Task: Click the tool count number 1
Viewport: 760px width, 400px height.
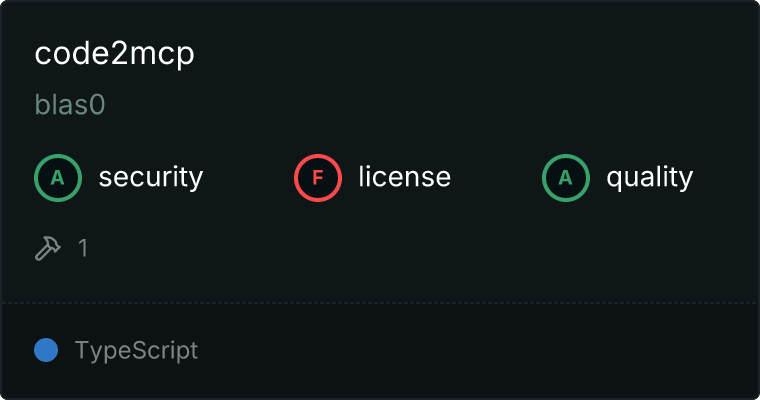Action: pos(83,248)
